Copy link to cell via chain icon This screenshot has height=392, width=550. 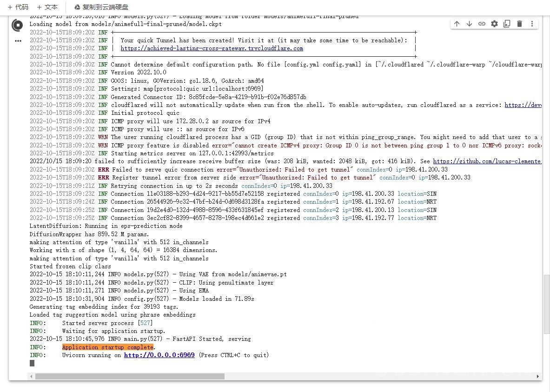(x=482, y=24)
